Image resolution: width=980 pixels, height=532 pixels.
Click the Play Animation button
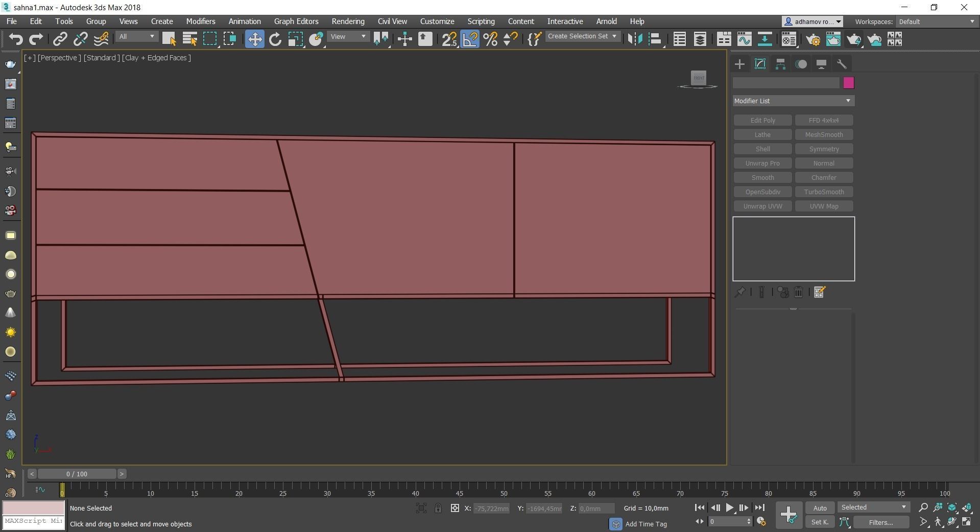pos(729,507)
